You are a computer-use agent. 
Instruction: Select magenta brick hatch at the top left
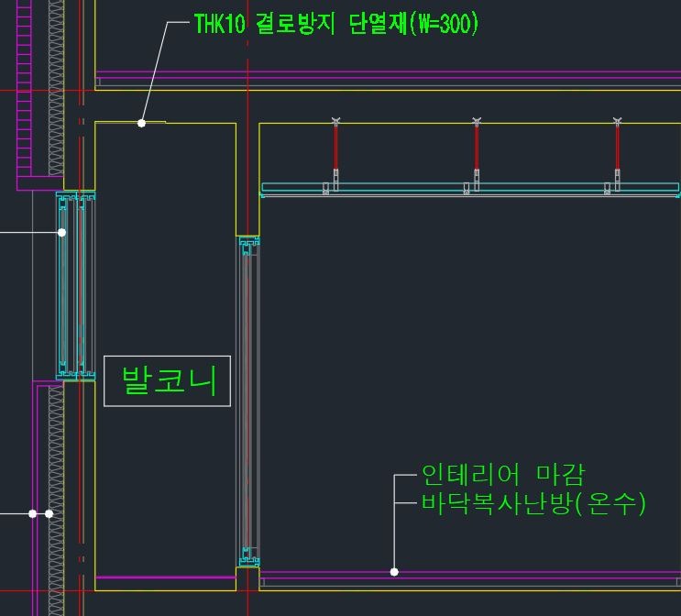25,92
